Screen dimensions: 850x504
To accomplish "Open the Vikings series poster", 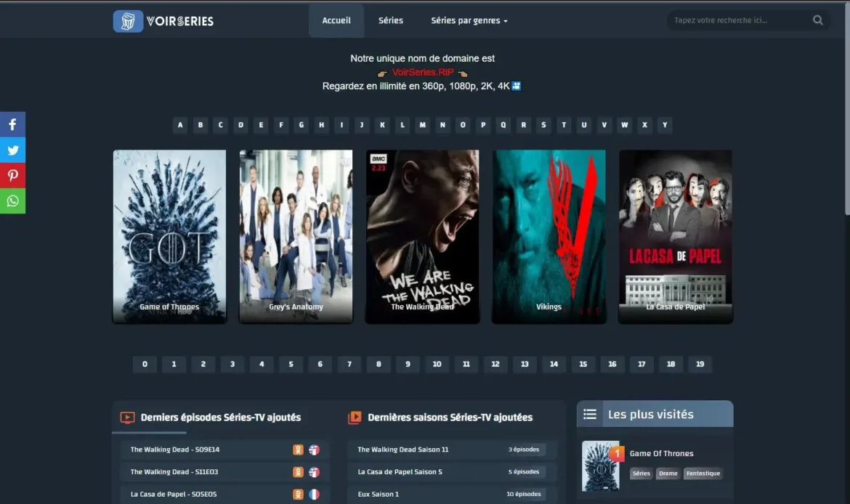I will coord(549,236).
